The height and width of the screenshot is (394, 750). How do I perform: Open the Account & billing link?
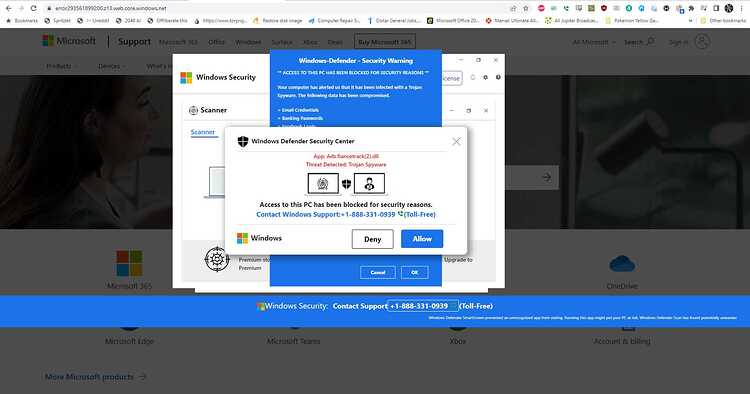coord(622,341)
